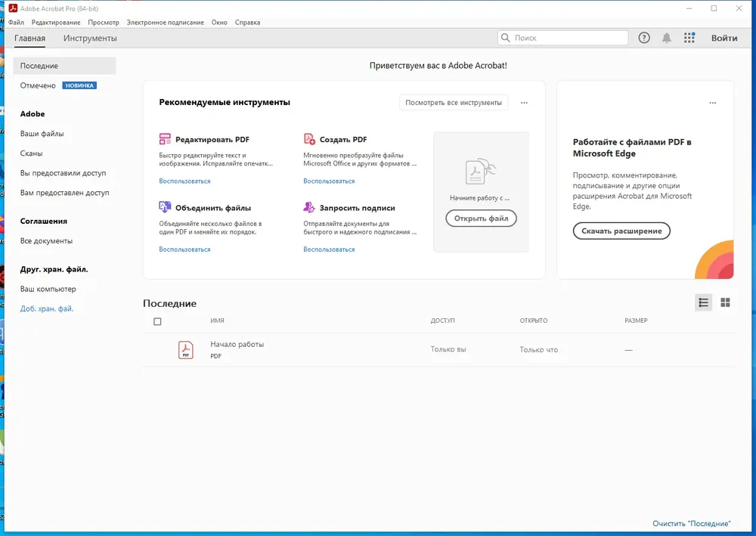
Task: Open the Файл menu
Action: 16,22
